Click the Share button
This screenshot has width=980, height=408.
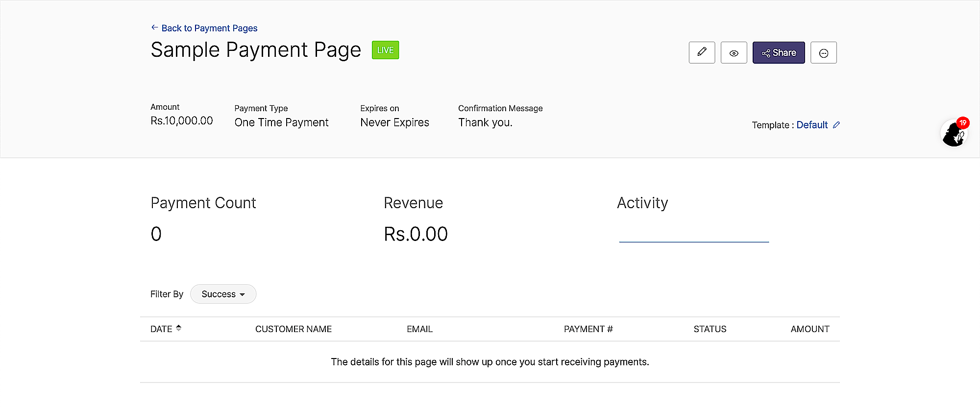pyautogui.click(x=779, y=52)
